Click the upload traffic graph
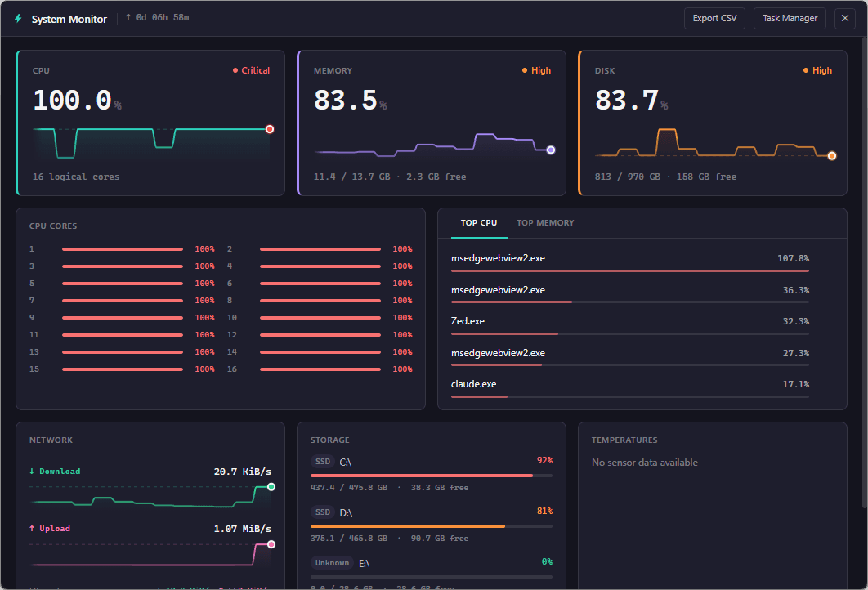 coord(150,554)
